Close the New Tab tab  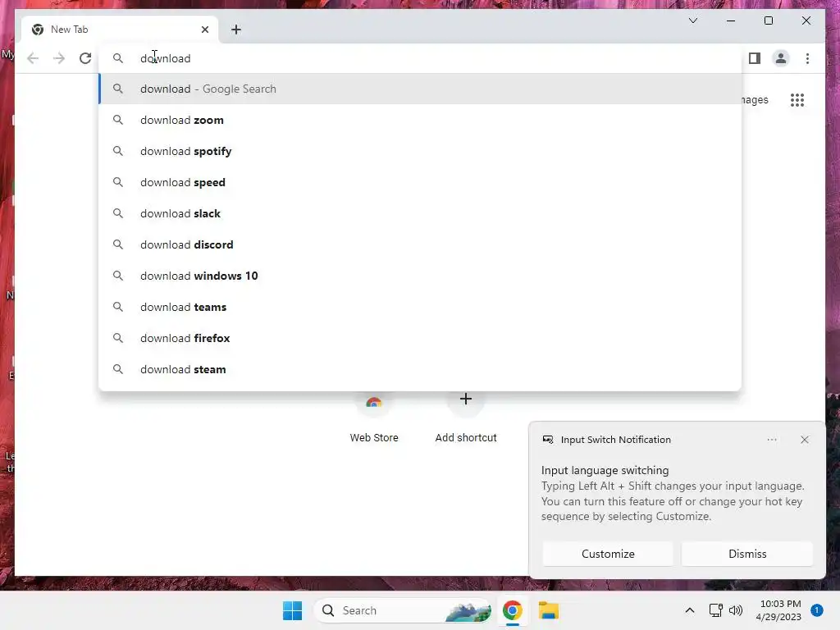point(204,30)
